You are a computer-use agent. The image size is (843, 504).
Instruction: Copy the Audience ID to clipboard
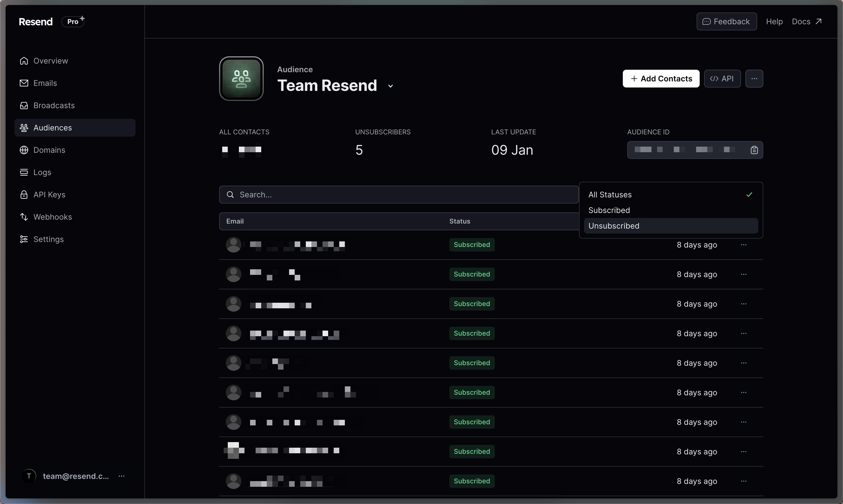(754, 150)
